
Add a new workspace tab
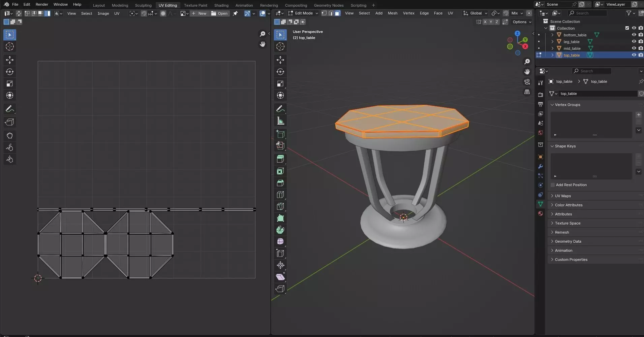pyautogui.click(x=373, y=5)
